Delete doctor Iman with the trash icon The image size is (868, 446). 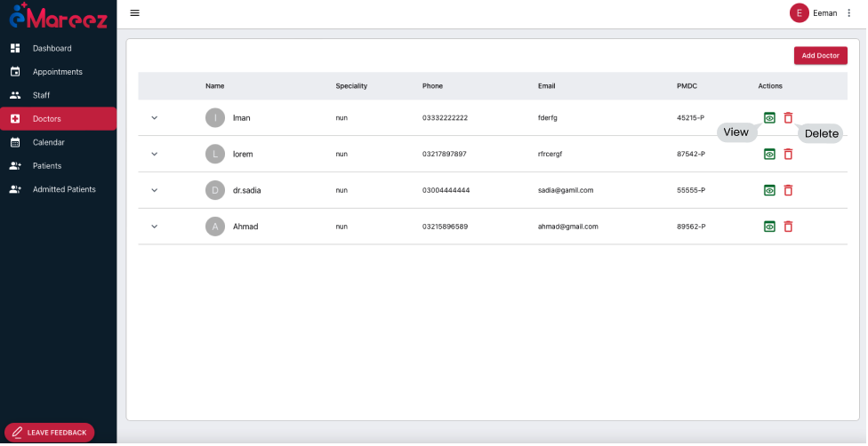[788, 118]
